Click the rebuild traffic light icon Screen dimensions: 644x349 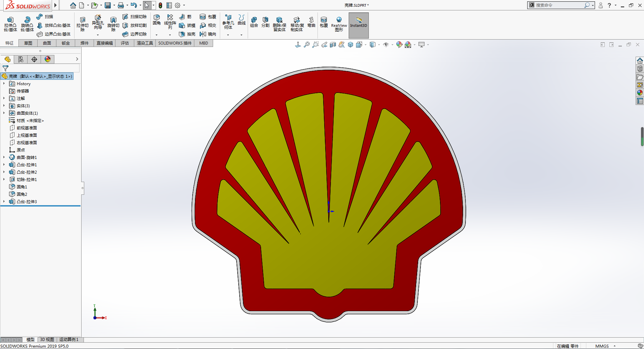(x=160, y=5)
